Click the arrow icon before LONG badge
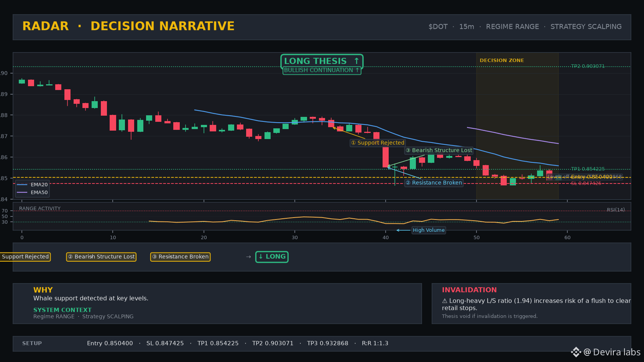The width and height of the screenshot is (644, 362). [248, 257]
